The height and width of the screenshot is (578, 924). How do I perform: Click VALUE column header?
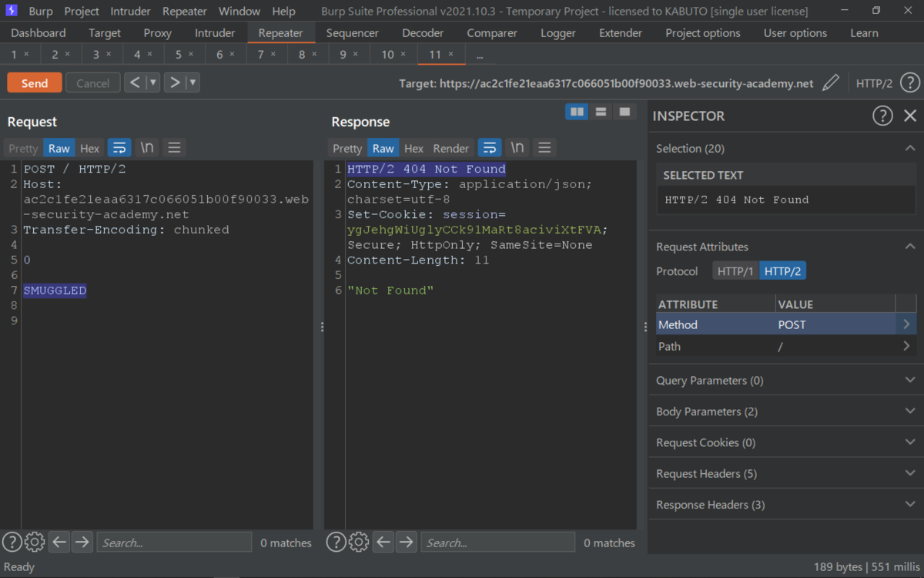click(x=835, y=304)
